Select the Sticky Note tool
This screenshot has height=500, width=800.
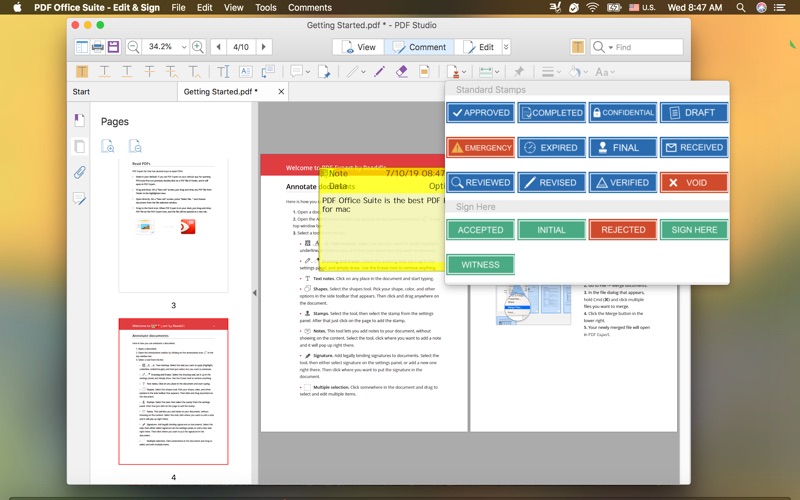point(296,71)
